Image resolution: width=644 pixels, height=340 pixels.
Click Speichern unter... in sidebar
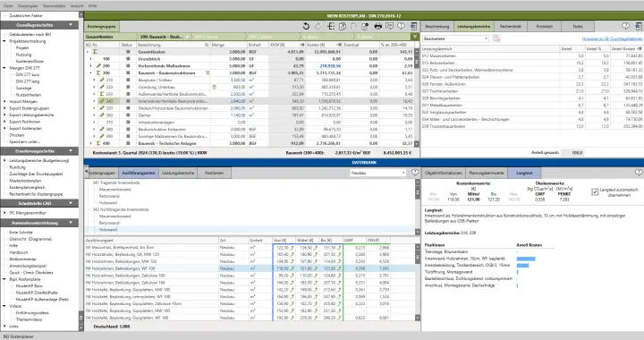(25, 141)
